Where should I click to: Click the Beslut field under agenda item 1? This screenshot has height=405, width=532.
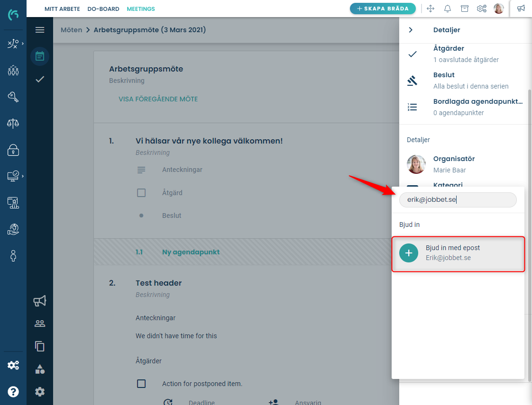[172, 216]
